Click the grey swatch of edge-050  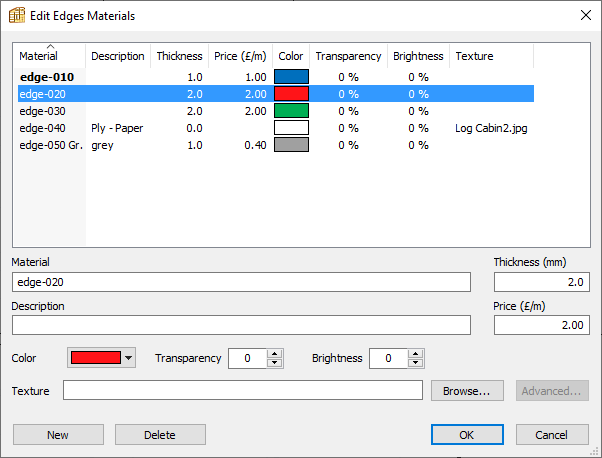click(291, 145)
